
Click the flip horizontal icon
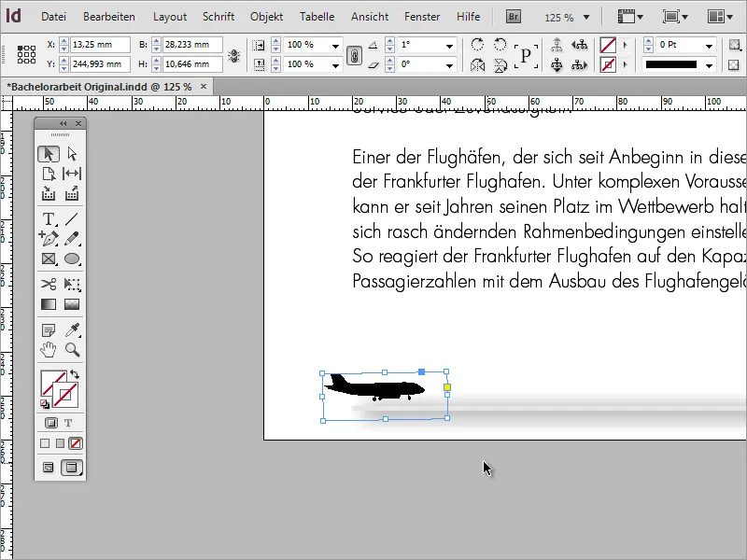pyautogui.click(x=477, y=64)
